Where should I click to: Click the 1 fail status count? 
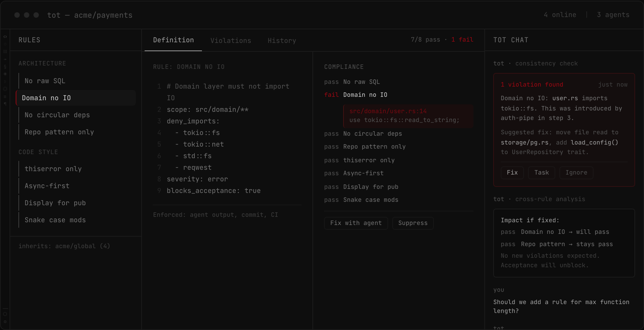pyautogui.click(x=462, y=40)
